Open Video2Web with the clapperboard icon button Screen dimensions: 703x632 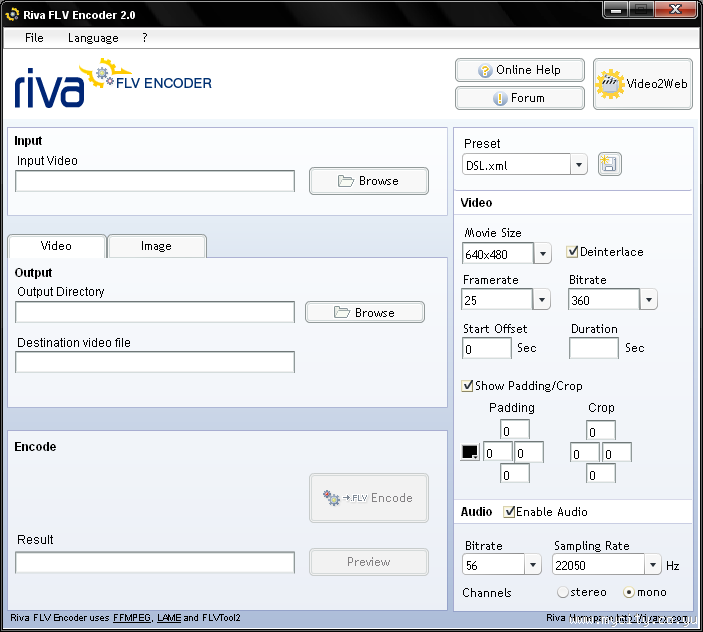tap(642, 84)
